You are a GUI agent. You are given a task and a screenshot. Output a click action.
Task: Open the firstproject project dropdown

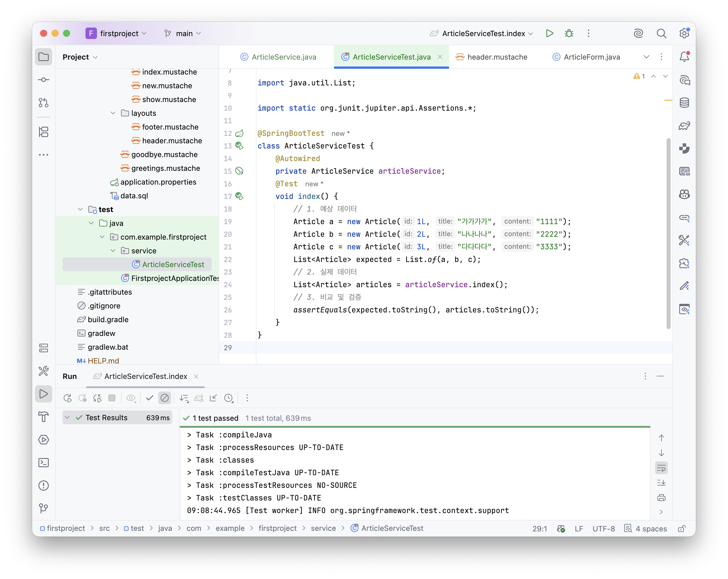[x=116, y=33]
